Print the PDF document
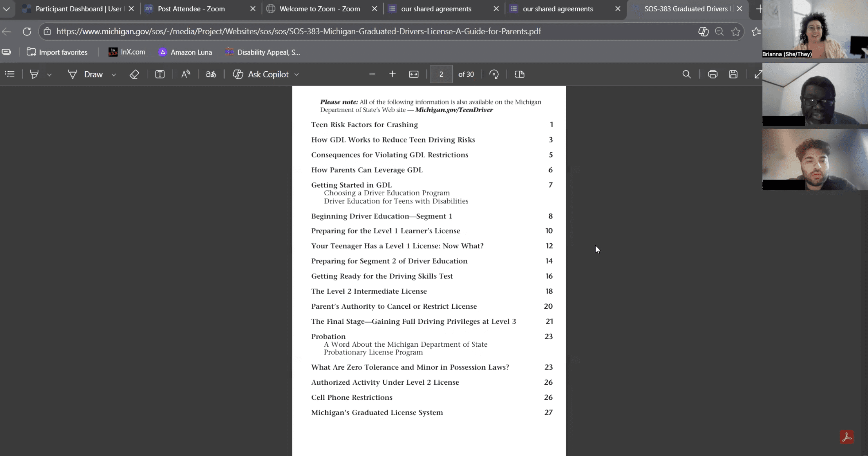 712,74
